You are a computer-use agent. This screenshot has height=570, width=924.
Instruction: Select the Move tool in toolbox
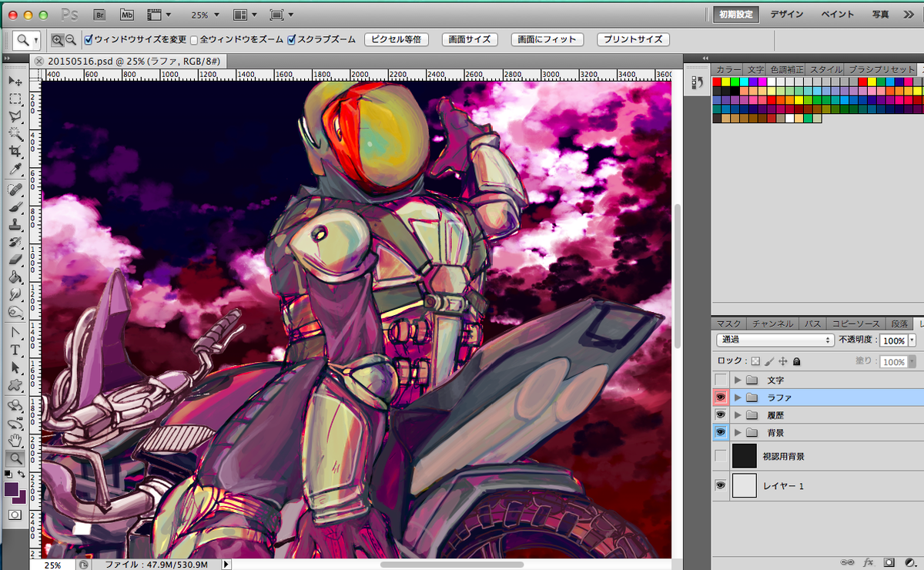click(15, 82)
